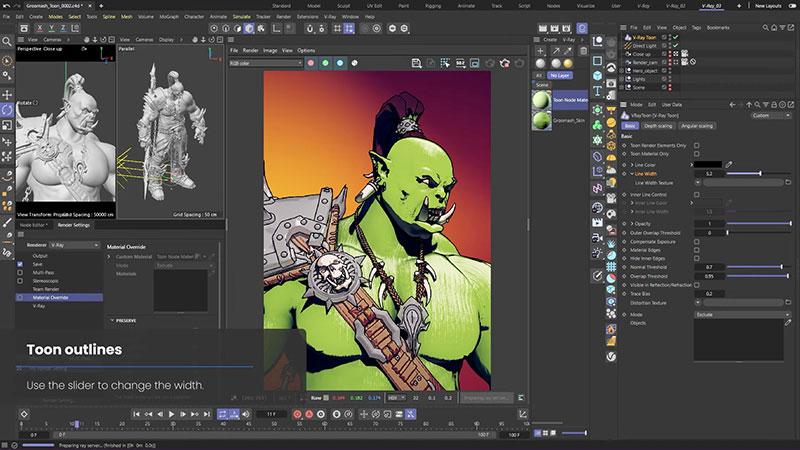Open the Mode Exclude dropdown in attributes
This screenshot has width=800, height=450.
pos(742,314)
